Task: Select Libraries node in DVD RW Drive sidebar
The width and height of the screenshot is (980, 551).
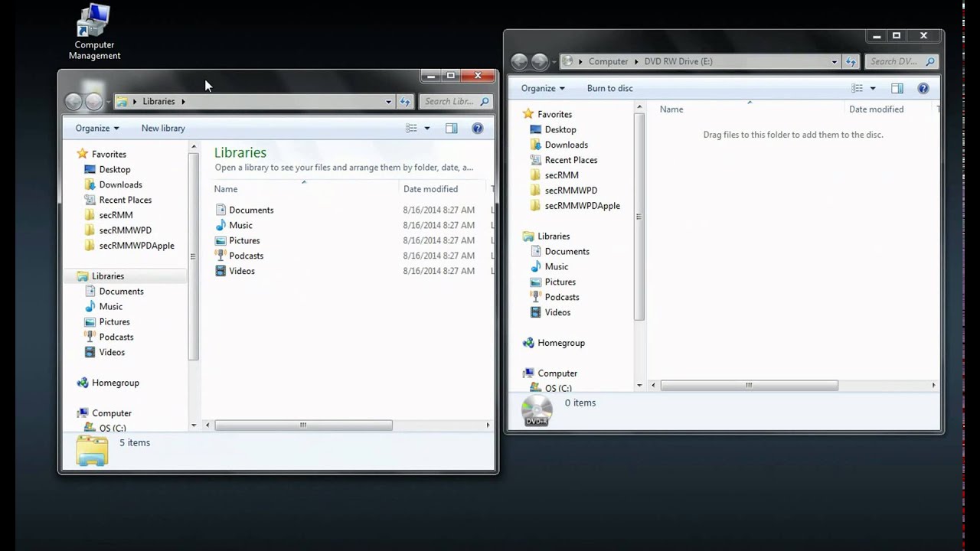Action: coord(546,236)
